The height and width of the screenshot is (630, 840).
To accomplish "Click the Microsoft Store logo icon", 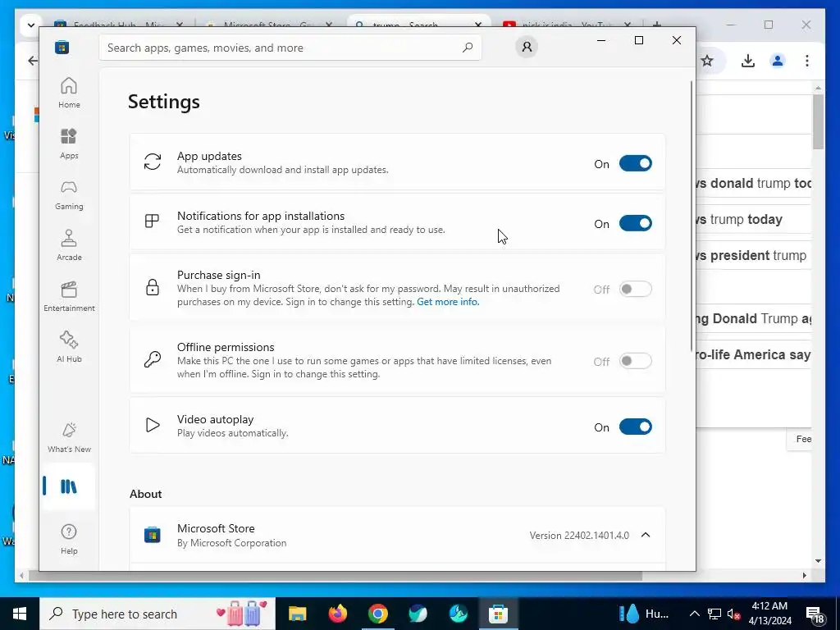I will (62, 47).
